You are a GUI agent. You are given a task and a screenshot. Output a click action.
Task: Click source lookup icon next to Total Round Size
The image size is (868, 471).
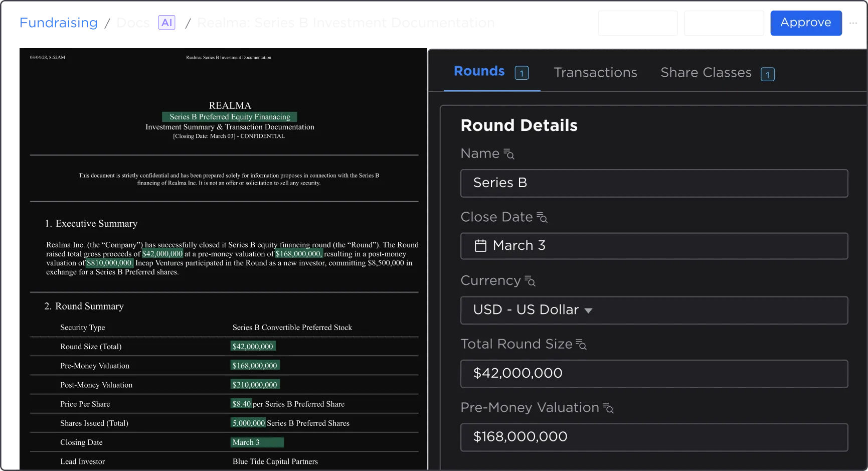pos(581,345)
